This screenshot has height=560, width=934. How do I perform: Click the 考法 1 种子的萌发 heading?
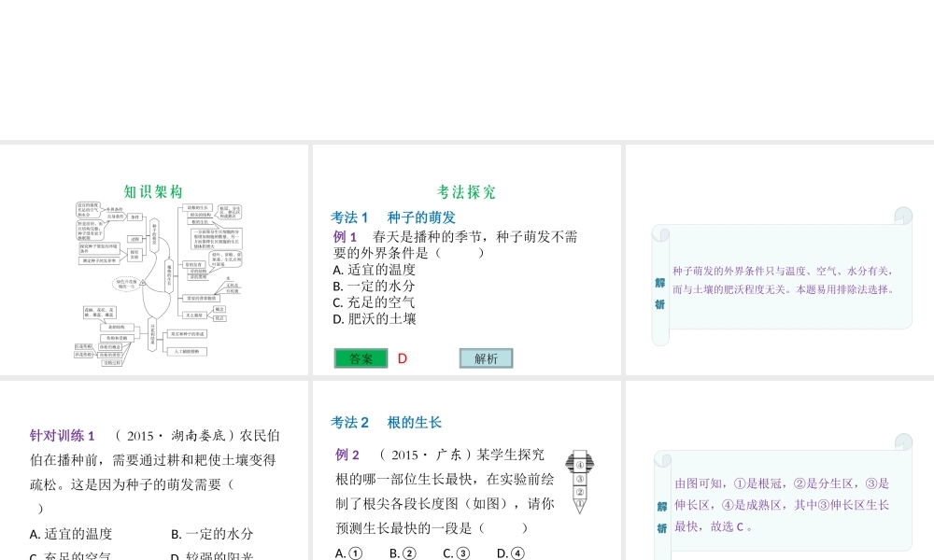(393, 217)
